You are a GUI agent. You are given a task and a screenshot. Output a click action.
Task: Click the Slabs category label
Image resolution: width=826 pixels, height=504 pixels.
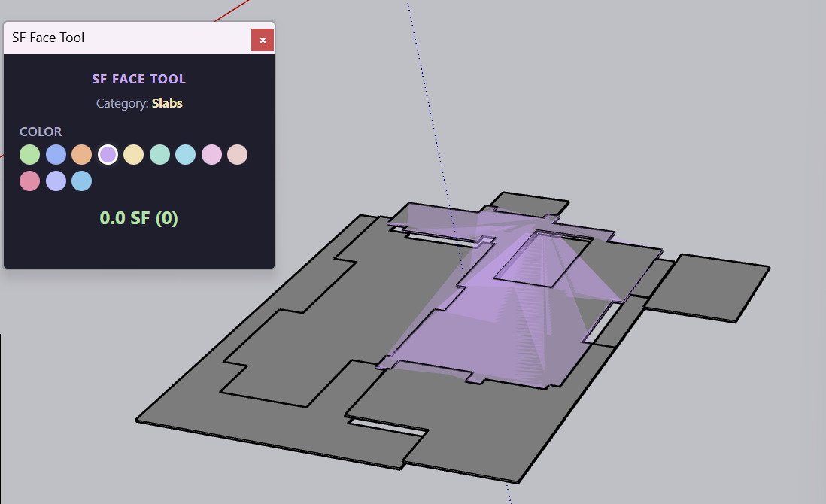(166, 103)
